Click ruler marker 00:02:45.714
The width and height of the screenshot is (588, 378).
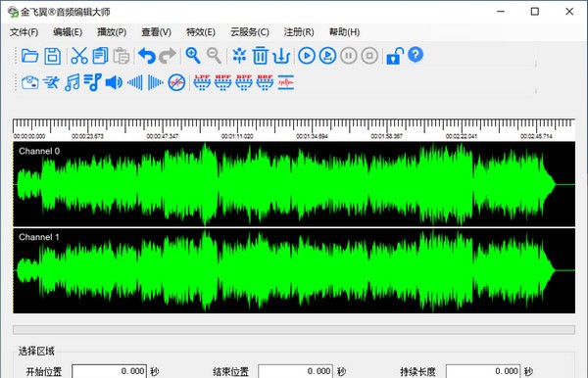pyautogui.click(x=536, y=136)
